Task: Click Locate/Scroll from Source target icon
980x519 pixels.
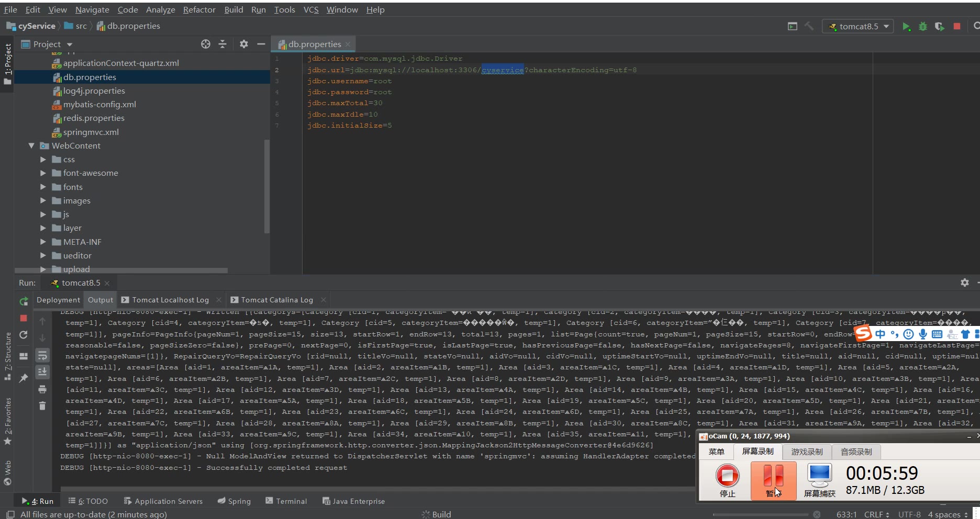Action: click(206, 44)
